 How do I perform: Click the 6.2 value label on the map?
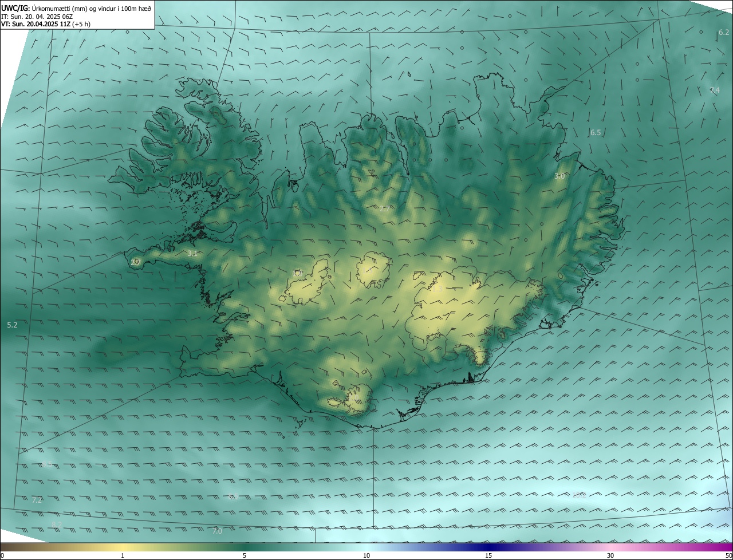coord(724,33)
